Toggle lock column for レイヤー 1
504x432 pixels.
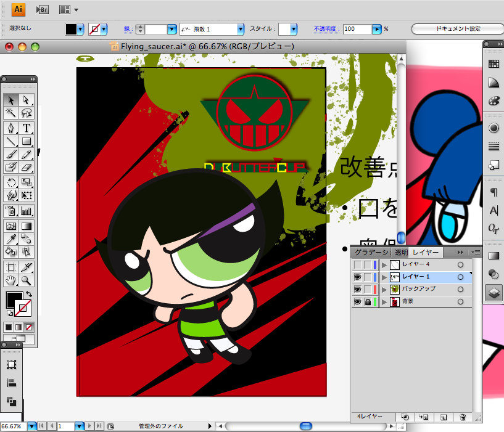pos(368,277)
